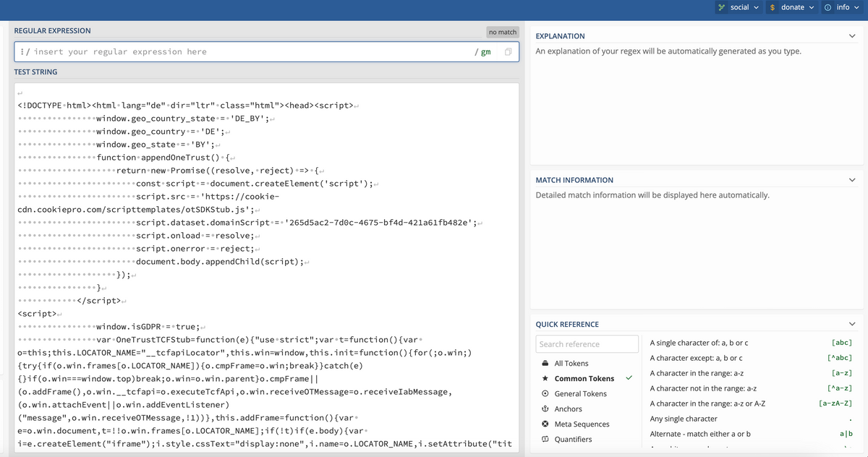Screen dimensions: 868x457
Task: Click the Common Tokens star icon
Action: click(x=545, y=379)
